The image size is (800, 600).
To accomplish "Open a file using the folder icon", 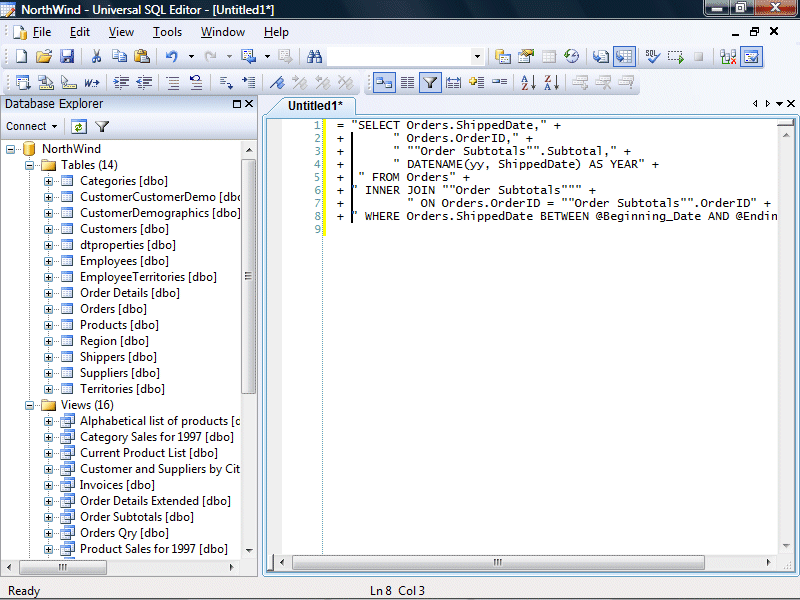I will pyautogui.click(x=44, y=56).
